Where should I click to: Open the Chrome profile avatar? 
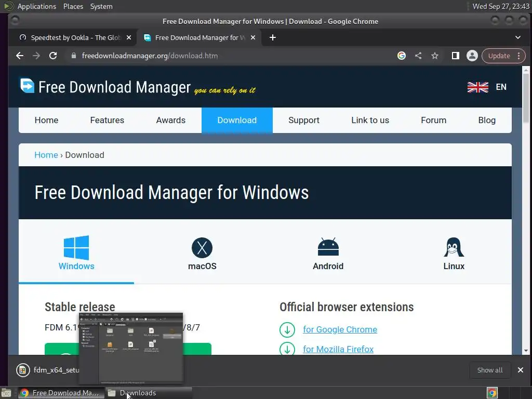[472, 56]
